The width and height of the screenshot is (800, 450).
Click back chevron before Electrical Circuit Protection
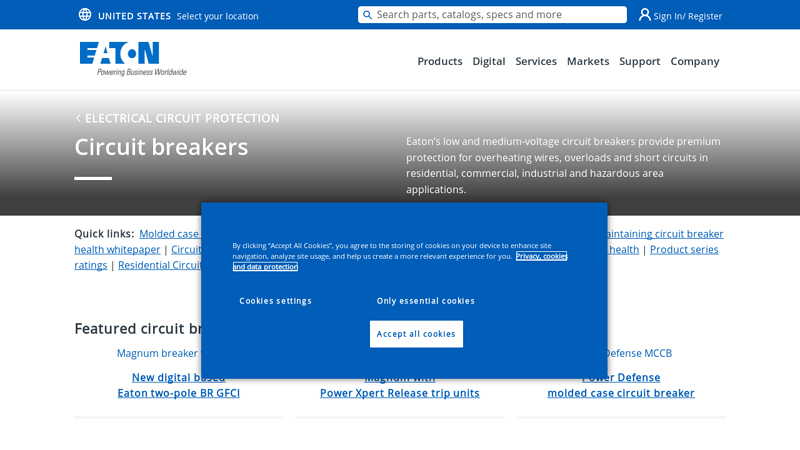pos(78,118)
